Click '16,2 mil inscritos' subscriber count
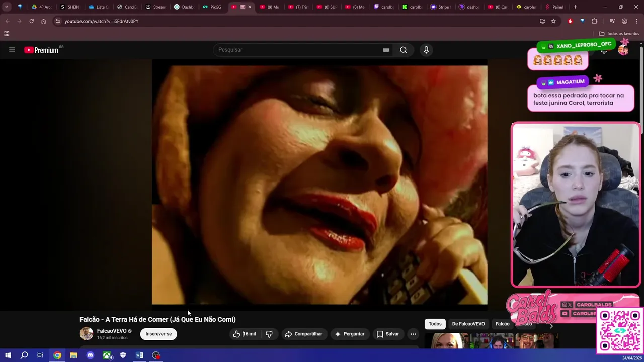This screenshot has height=362, width=644. pos(112,338)
